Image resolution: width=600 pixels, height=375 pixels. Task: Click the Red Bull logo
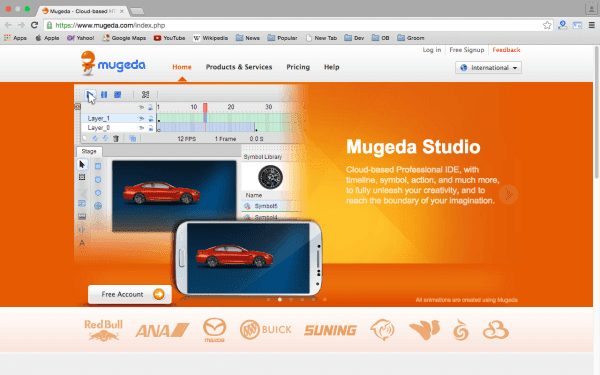tap(103, 330)
